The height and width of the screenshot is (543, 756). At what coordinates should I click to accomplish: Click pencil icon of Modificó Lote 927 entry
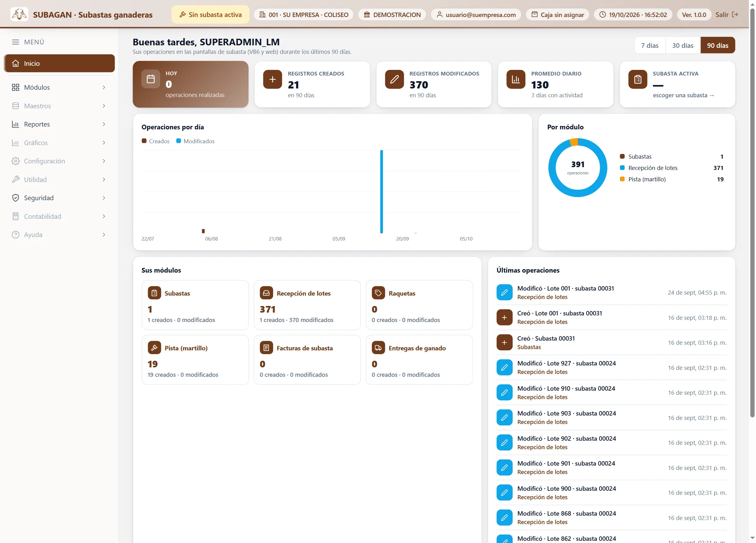click(x=504, y=367)
